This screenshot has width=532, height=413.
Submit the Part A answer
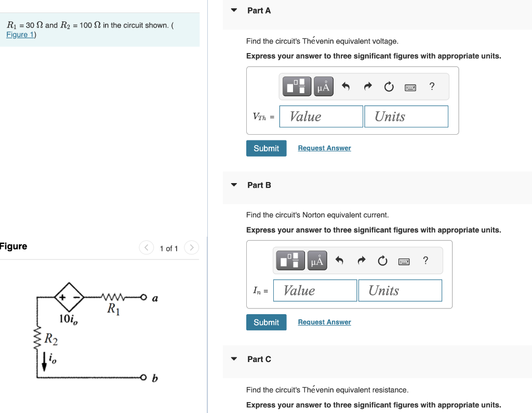[x=266, y=148]
